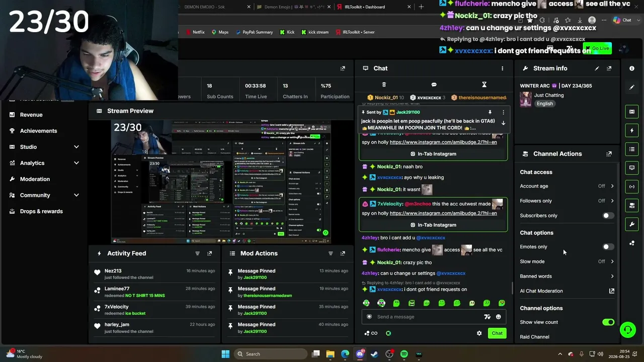Open Steam from the taskbar

pos(374,354)
